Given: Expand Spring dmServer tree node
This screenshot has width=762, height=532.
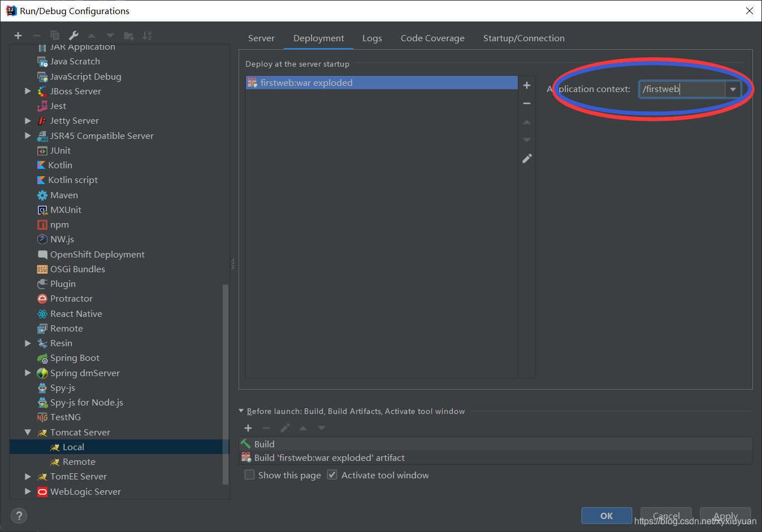Looking at the screenshot, I should (28, 373).
